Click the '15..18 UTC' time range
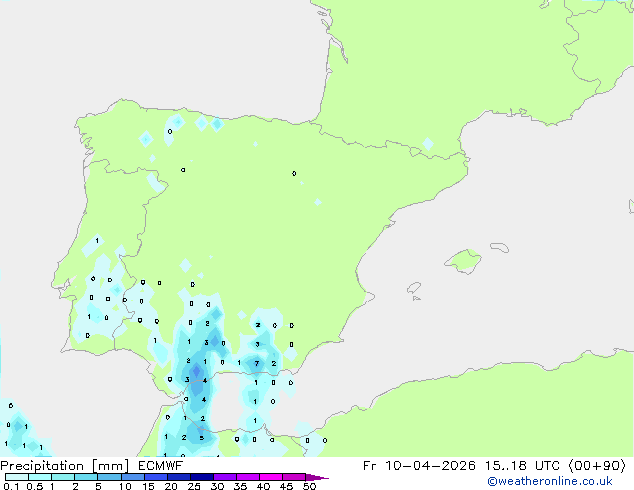 coord(522,466)
